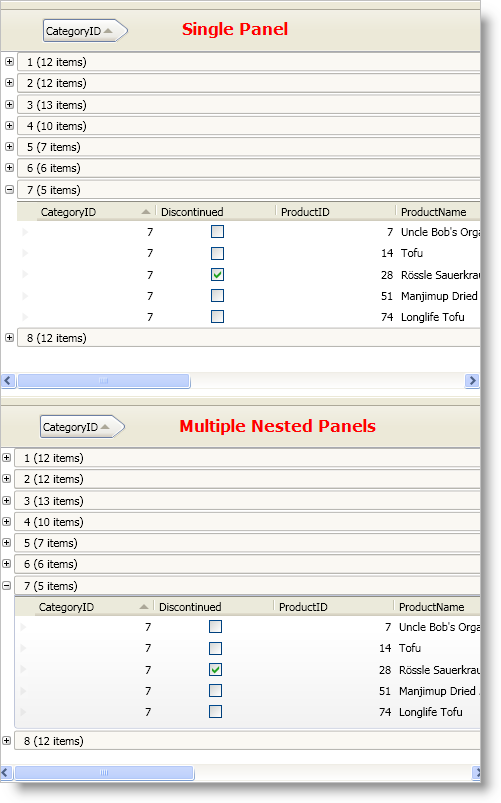Expand group 1 in Single Panel grid
Screen dimensions: 501x803
(x=9, y=61)
